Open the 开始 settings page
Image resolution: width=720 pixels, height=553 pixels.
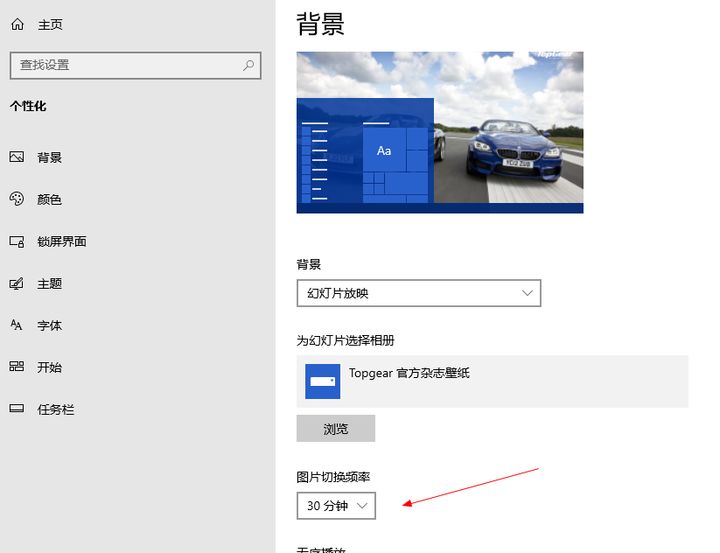49,367
